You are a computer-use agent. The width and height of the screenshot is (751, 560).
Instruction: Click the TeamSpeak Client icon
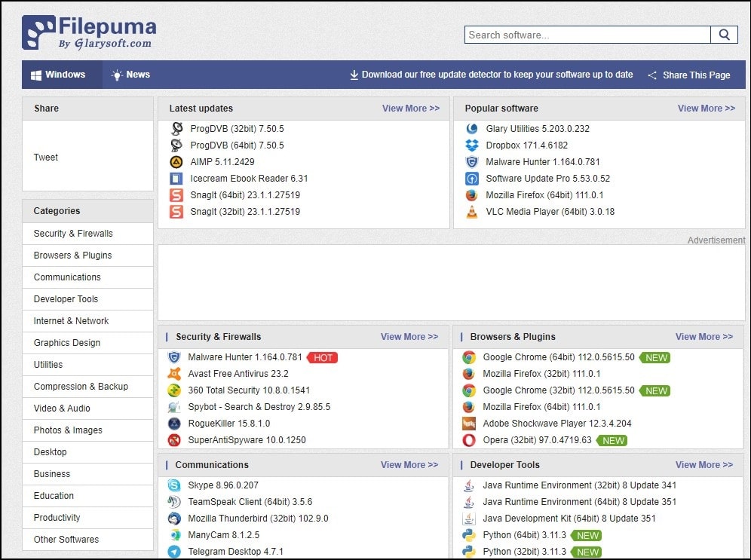[174, 502]
